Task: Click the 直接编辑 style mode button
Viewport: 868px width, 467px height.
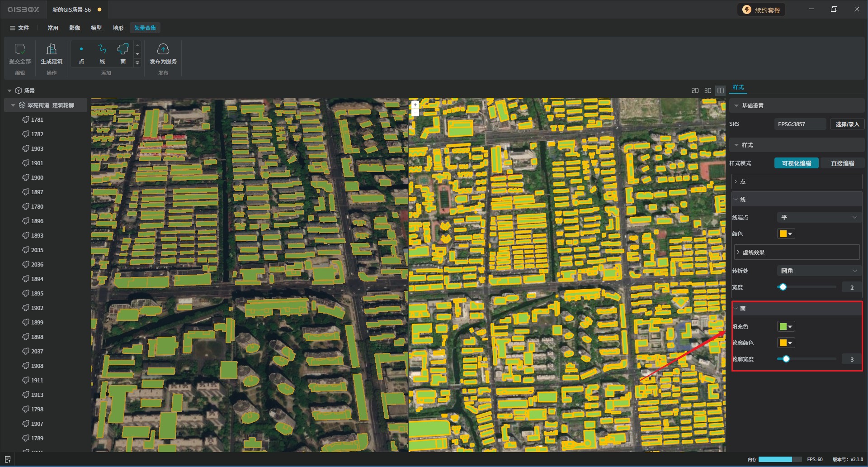Action: click(842, 163)
